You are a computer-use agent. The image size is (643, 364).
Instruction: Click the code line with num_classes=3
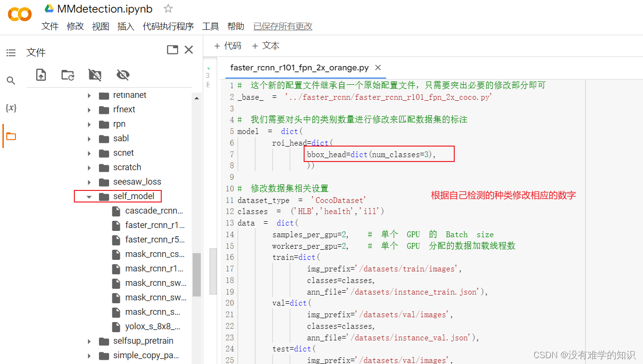coord(371,154)
